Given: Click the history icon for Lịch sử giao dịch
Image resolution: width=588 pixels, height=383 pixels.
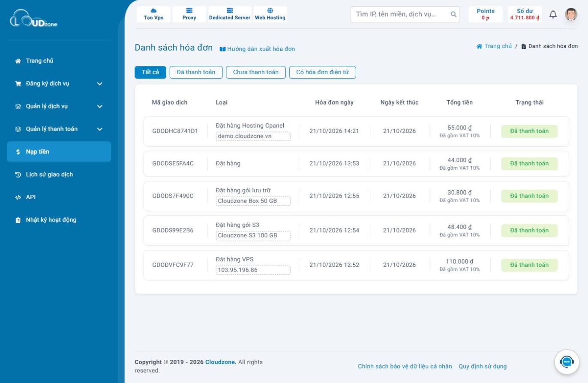Looking at the screenshot, I should point(18,174).
